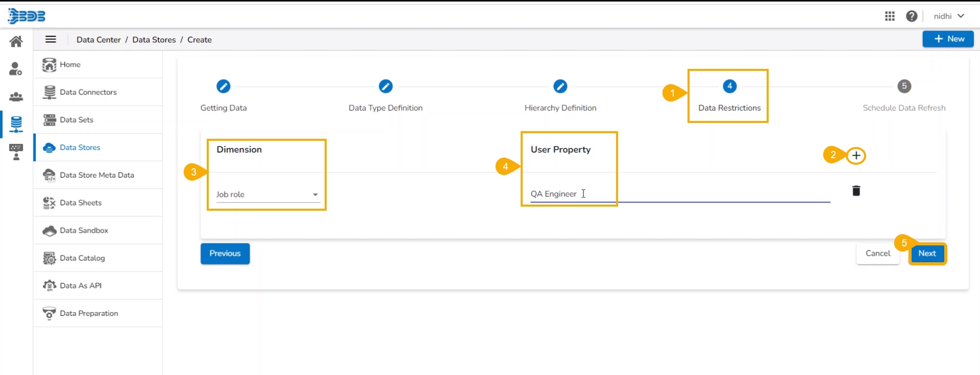Open Data Preparation from sidebar
The width and height of the screenshot is (980, 375).
[89, 313]
